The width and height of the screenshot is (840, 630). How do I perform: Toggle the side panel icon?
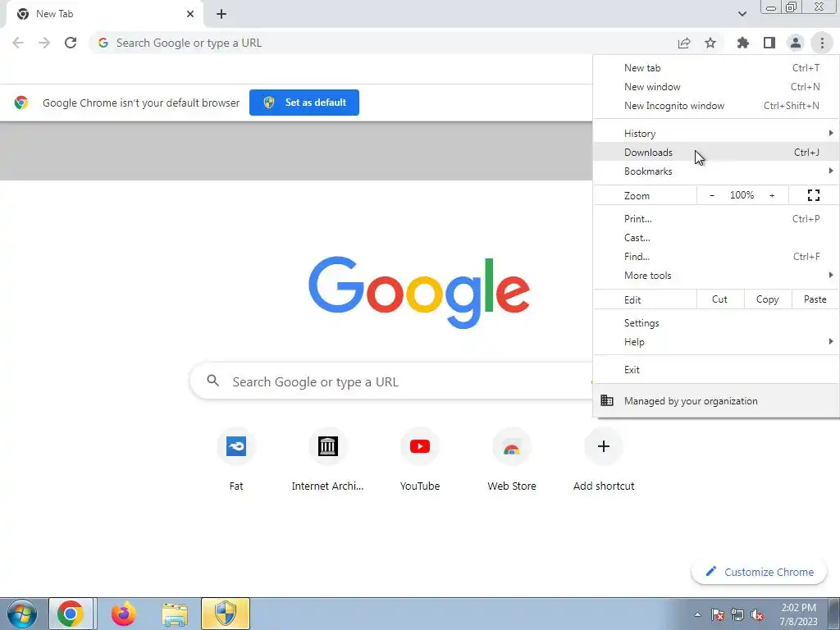click(x=769, y=43)
